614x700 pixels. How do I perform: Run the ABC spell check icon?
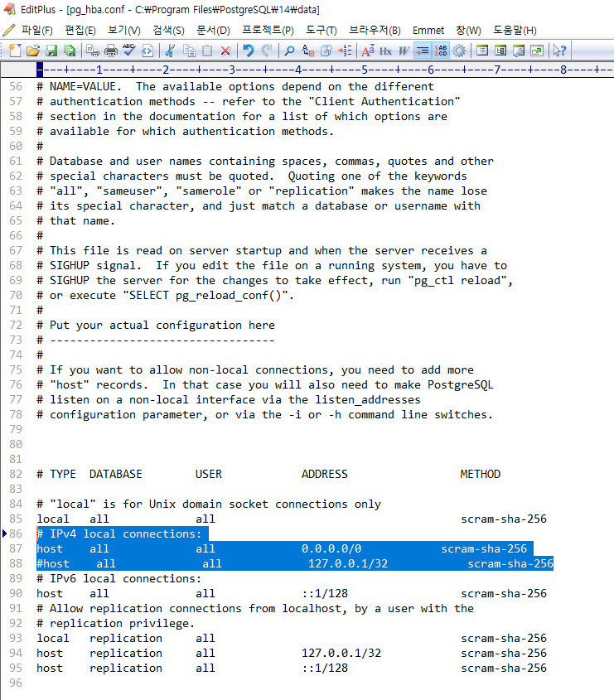pos(129,51)
